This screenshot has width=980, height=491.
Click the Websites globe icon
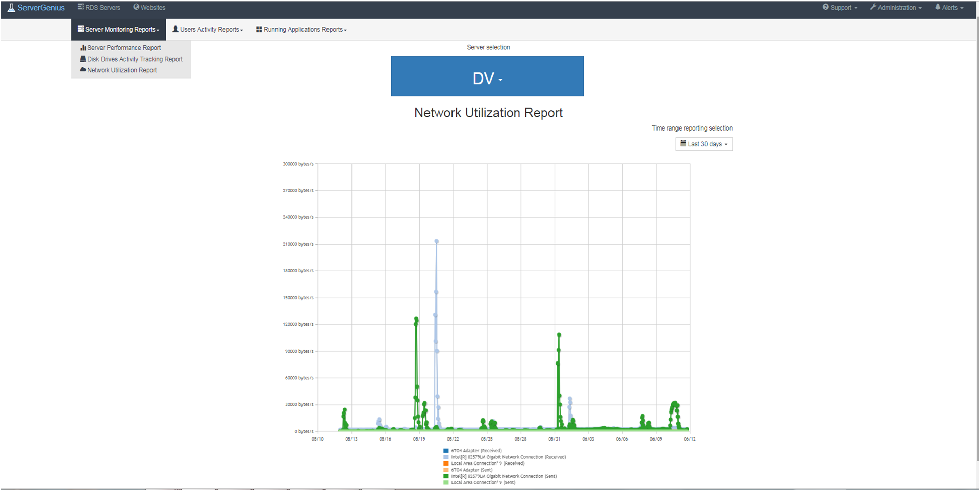click(x=136, y=7)
